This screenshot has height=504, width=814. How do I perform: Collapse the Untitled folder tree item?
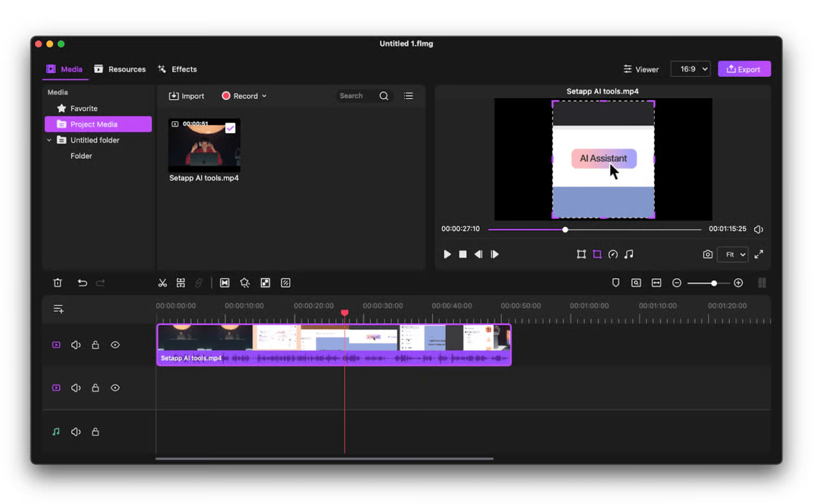tap(49, 140)
